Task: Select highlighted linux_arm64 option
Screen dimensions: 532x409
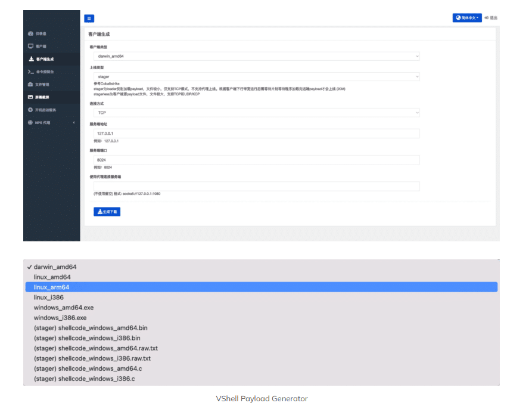Action: click(x=262, y=287)
